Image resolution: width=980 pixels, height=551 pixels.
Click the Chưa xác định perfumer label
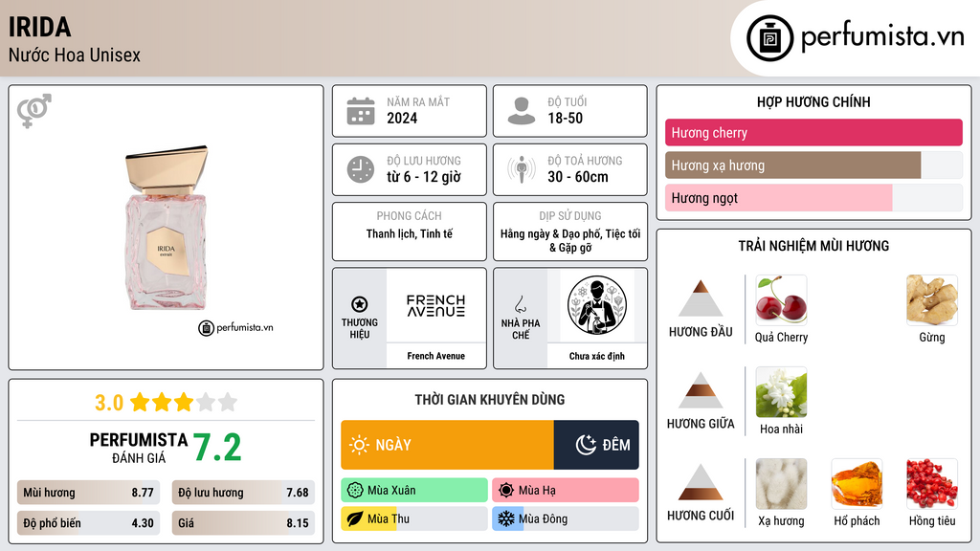(x=597, y=356)
